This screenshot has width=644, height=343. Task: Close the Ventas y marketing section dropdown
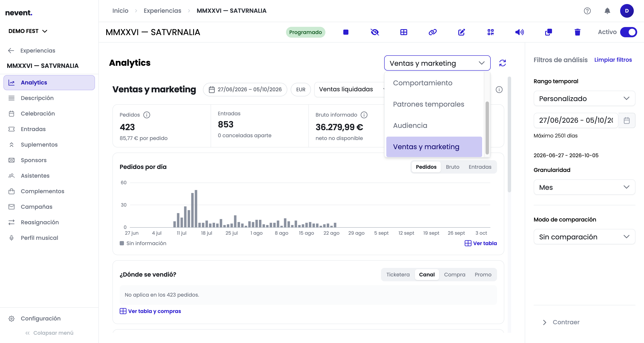point(437,63)
